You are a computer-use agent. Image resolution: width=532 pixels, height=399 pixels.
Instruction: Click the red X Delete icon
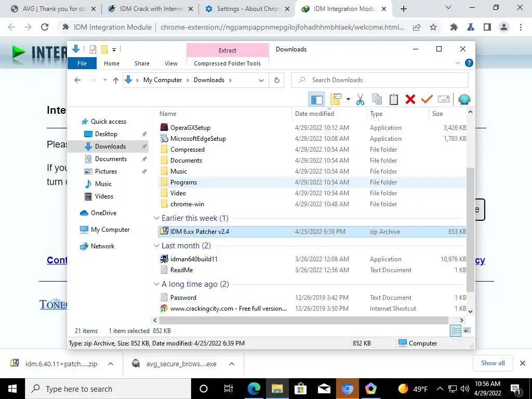pyautogui.click(x=410, y=99)
